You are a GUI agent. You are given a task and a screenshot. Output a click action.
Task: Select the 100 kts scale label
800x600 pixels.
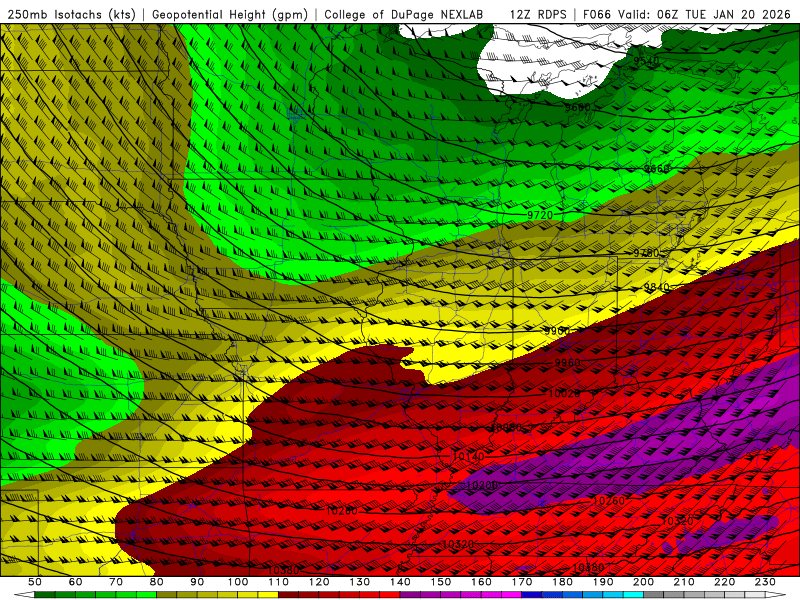point(238,582)
